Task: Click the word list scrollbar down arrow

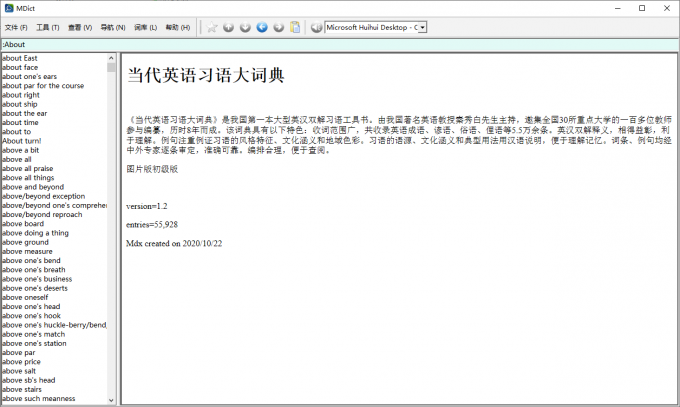Action: (x=112, y=399)
